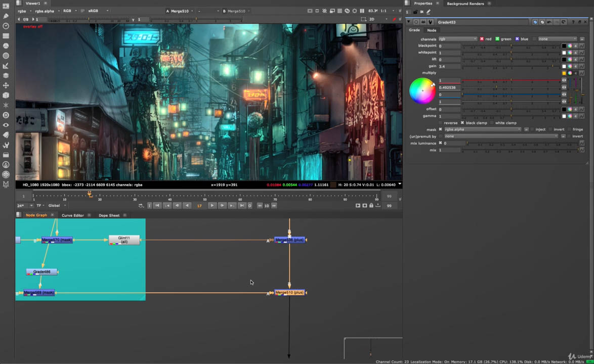
Task: Select the Glint11 node
Action: coord(124,240)
